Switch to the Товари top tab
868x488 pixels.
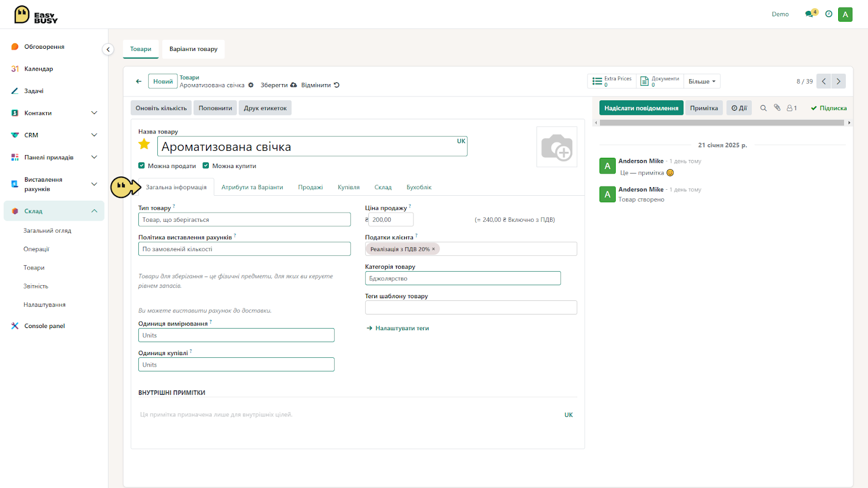point(141,49)
